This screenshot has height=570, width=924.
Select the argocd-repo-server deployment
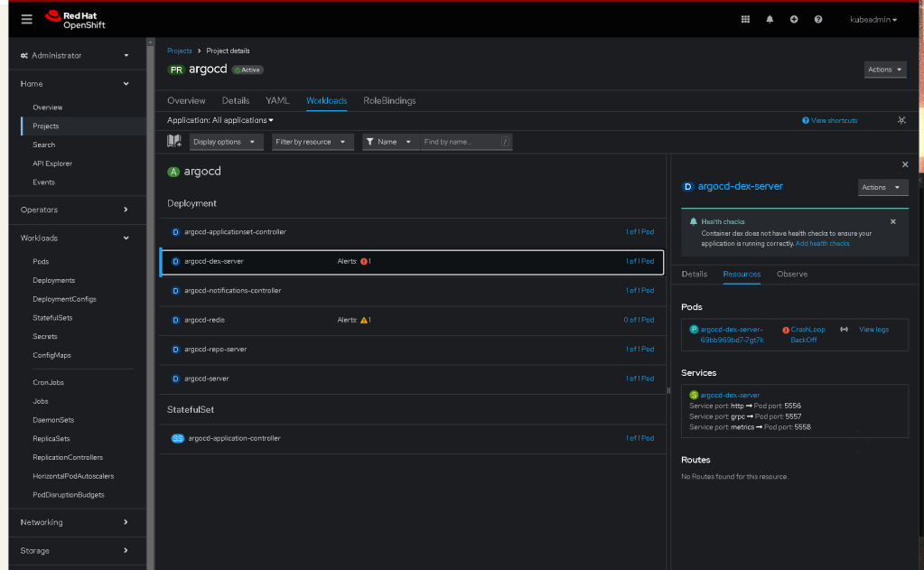[x=412, y=350]
